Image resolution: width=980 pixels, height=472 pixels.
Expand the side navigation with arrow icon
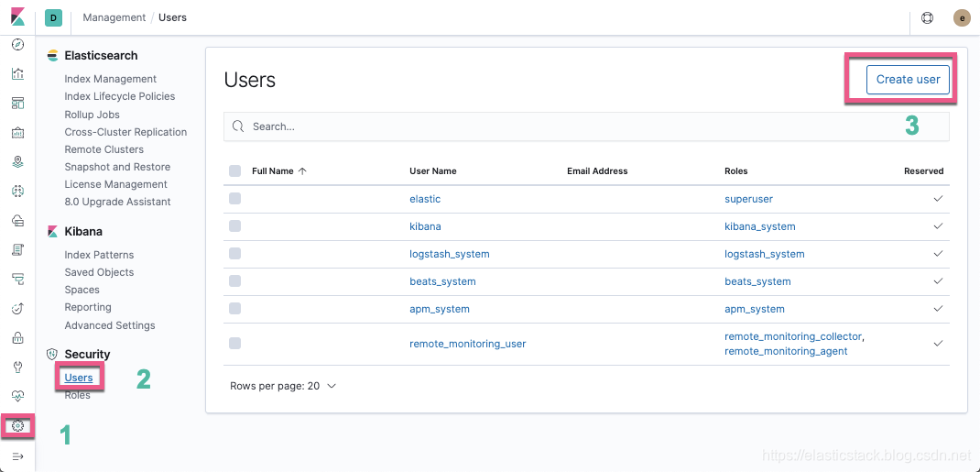18,456
